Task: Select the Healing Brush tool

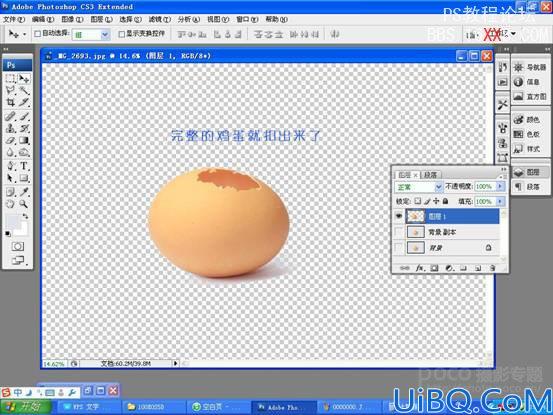Action: tap(11, 116)
